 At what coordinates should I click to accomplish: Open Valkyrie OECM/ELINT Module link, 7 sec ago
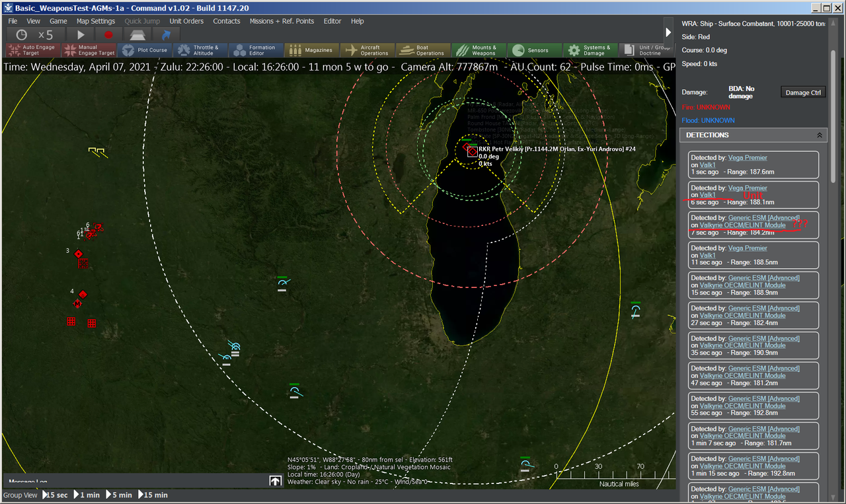(x=742, y=225)
